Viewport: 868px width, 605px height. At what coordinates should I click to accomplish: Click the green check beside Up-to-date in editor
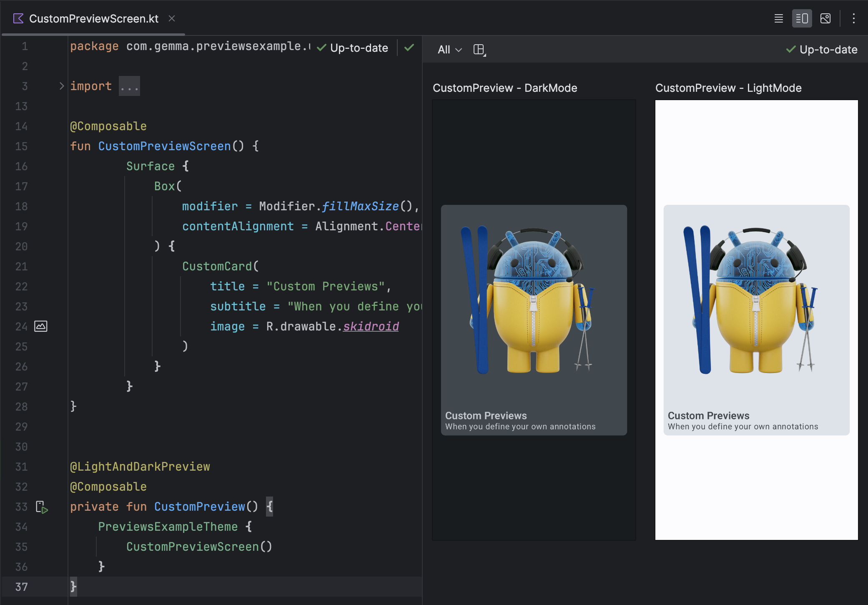click(x=409, y=48)
